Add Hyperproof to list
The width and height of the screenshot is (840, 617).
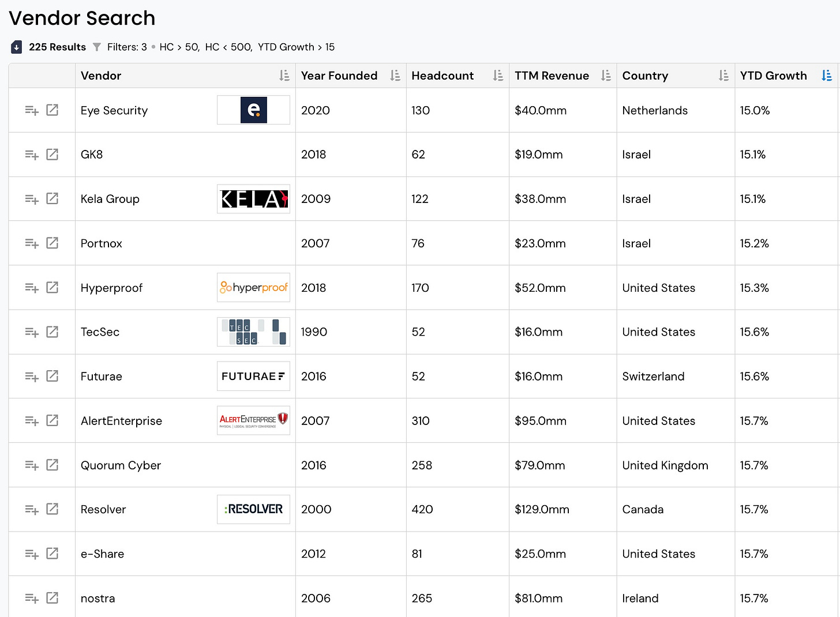coord(32,288)
